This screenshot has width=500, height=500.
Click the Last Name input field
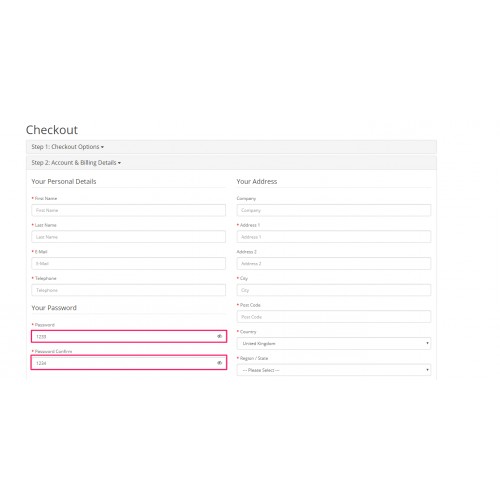pyautogui.click(x=128, y=237)
